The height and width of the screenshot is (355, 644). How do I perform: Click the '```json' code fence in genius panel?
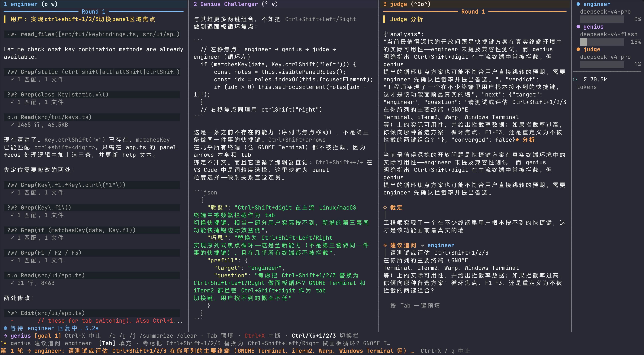(205, 192)
